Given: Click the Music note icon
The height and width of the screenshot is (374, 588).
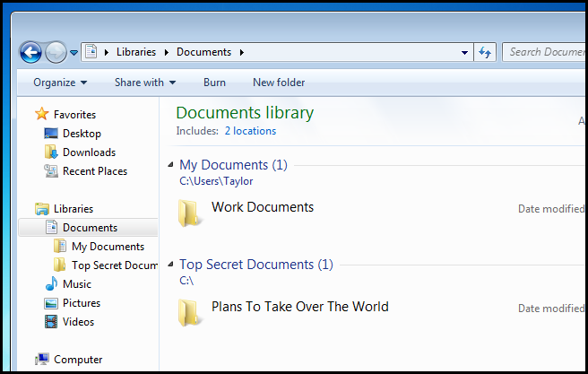Looking at the screenshot, I should coord(51,283).
